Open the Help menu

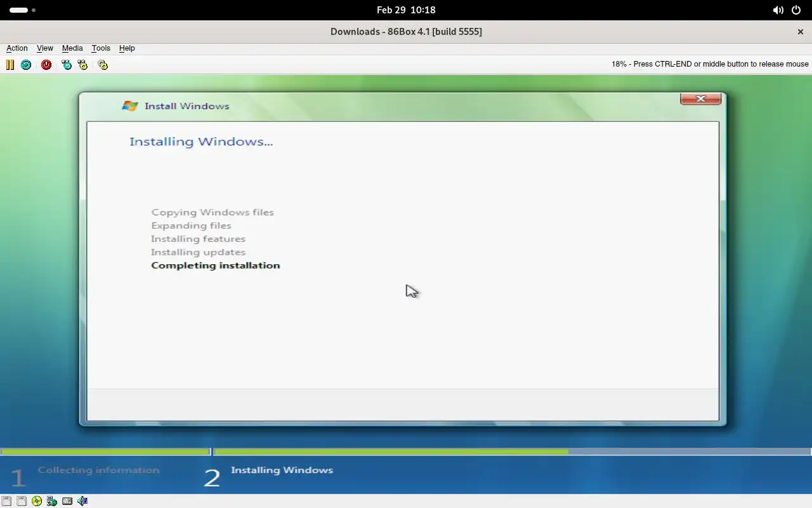click(x=127, y=48)
